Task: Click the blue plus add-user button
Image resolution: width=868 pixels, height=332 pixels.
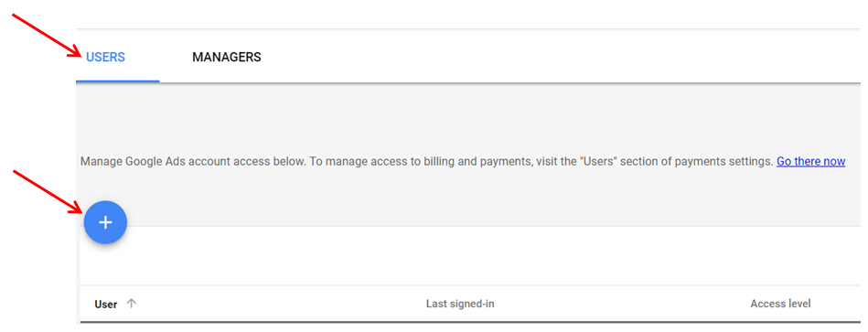Action: pyautogui.click(x=105, y=222)
